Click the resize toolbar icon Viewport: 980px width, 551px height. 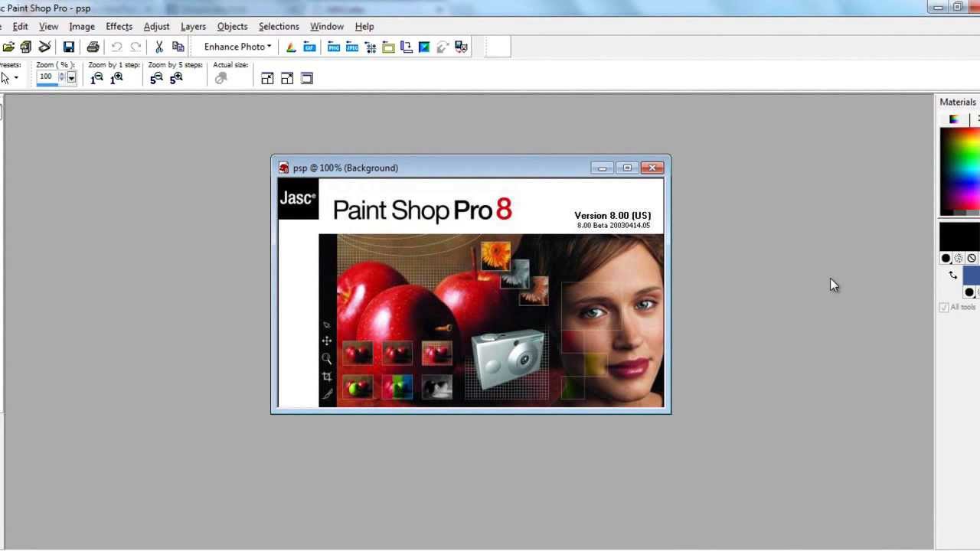point(407,47)
